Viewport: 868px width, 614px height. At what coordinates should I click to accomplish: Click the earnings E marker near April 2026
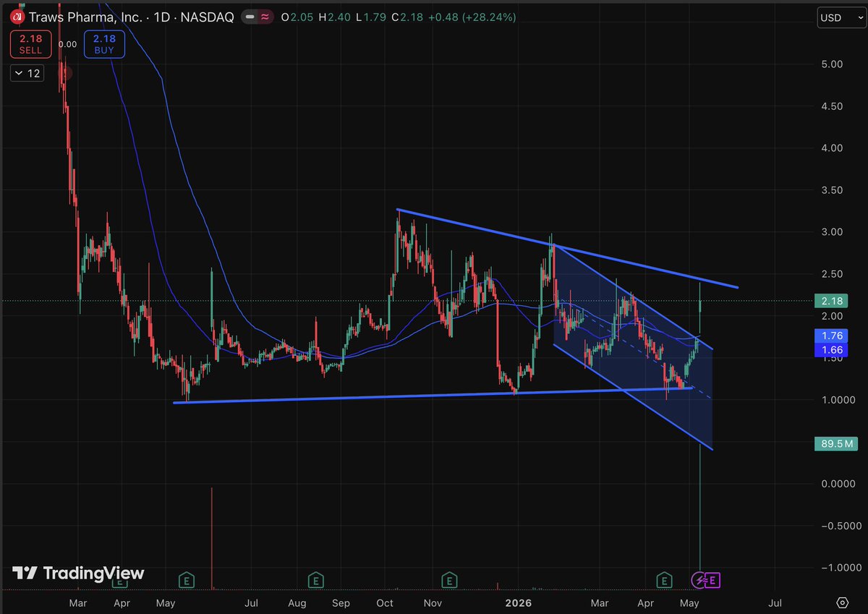[663, 579]
